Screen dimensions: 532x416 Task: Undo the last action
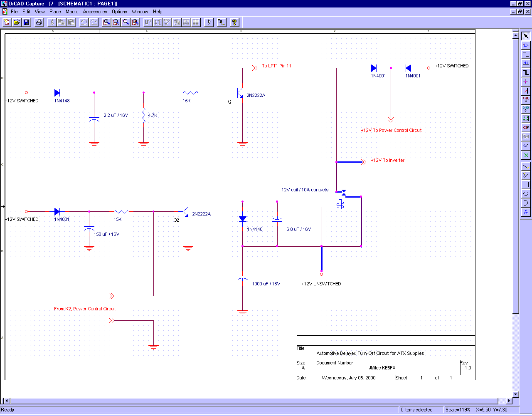coord(84,22)
